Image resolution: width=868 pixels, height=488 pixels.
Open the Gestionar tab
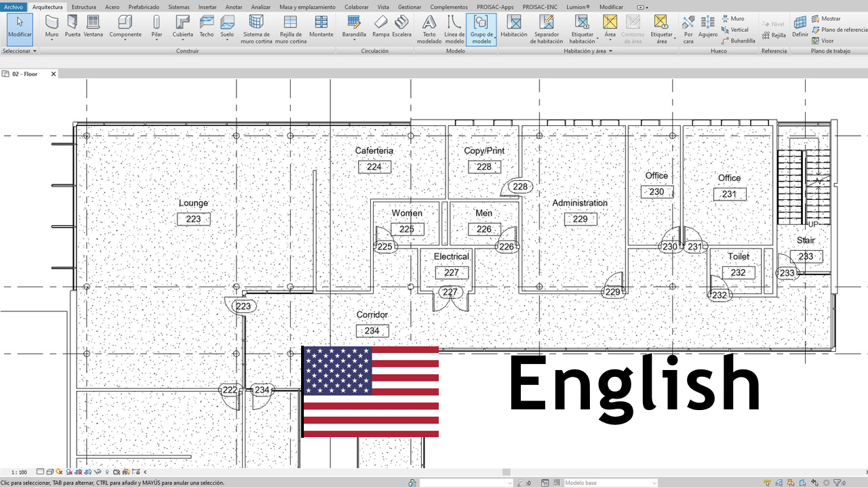pos(410,7)
